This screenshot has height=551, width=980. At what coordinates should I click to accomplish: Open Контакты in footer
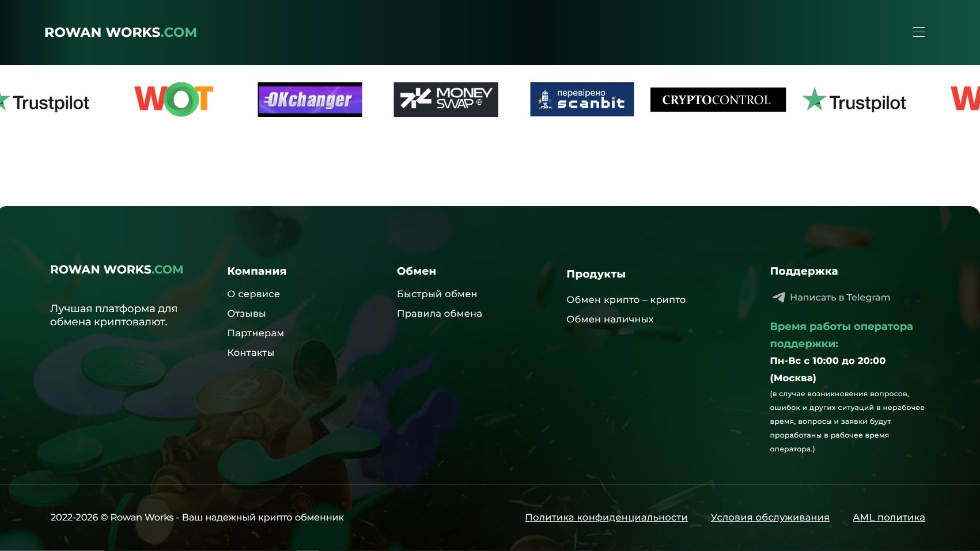coord(251,352)
